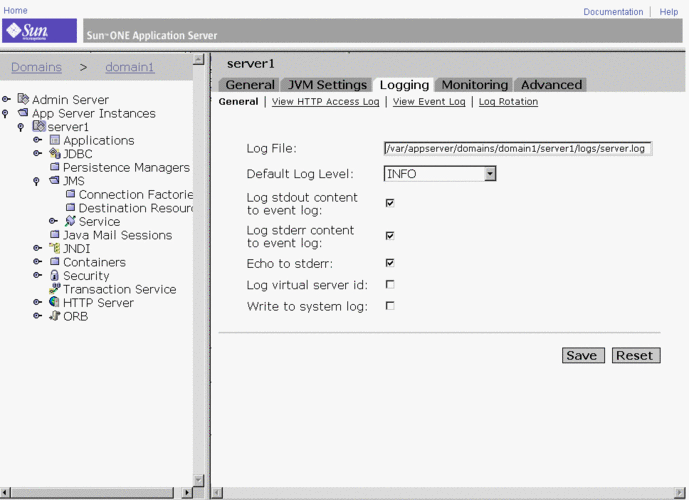689x500 pixels.
Task: Click the Containers folder icon
Action: (x=54, y=261)
